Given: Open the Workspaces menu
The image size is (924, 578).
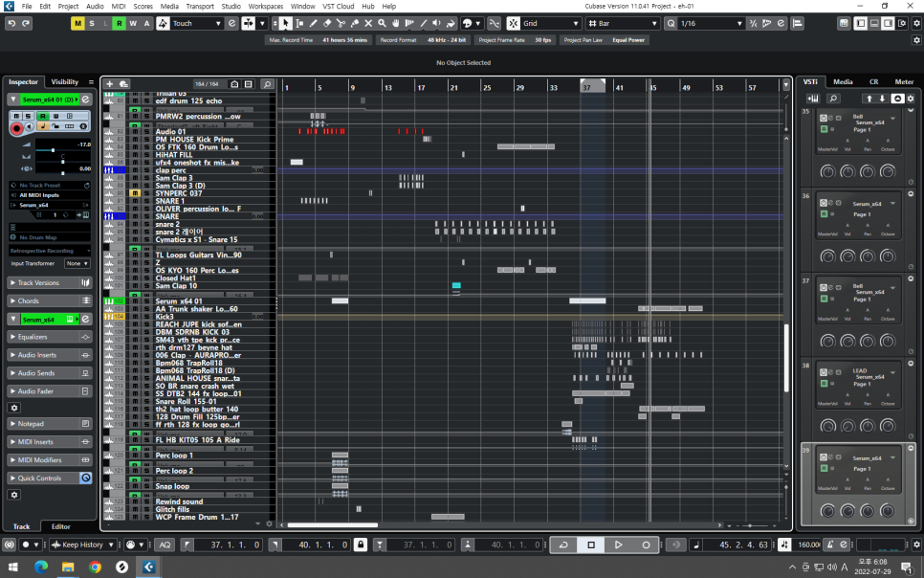Looking at the screenshot, I should pos(265,7).
